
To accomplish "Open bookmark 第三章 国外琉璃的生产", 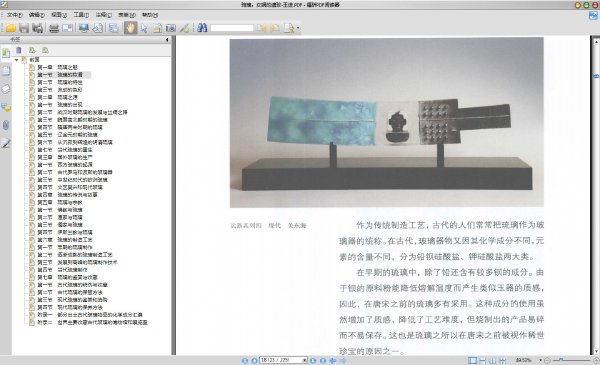I will tap(64, 157).
